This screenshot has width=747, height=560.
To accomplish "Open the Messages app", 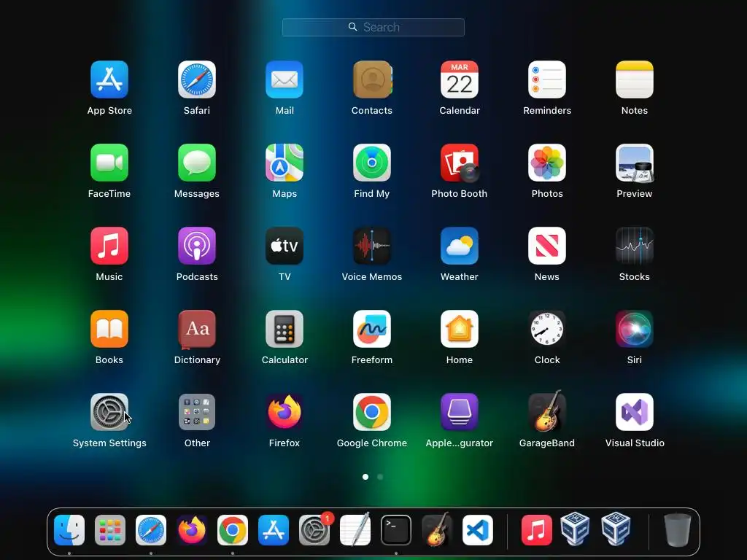I will coord(197,163).
